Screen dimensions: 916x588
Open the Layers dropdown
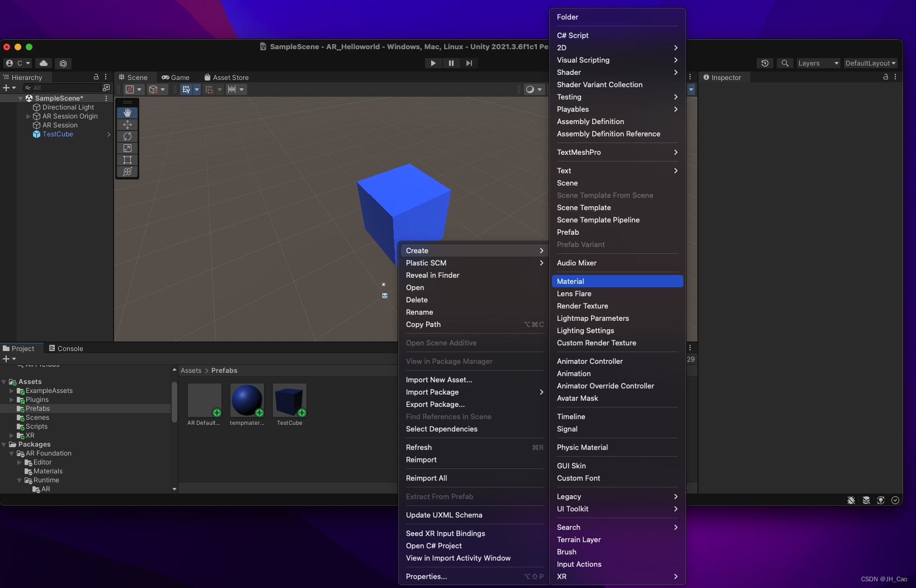818,63
